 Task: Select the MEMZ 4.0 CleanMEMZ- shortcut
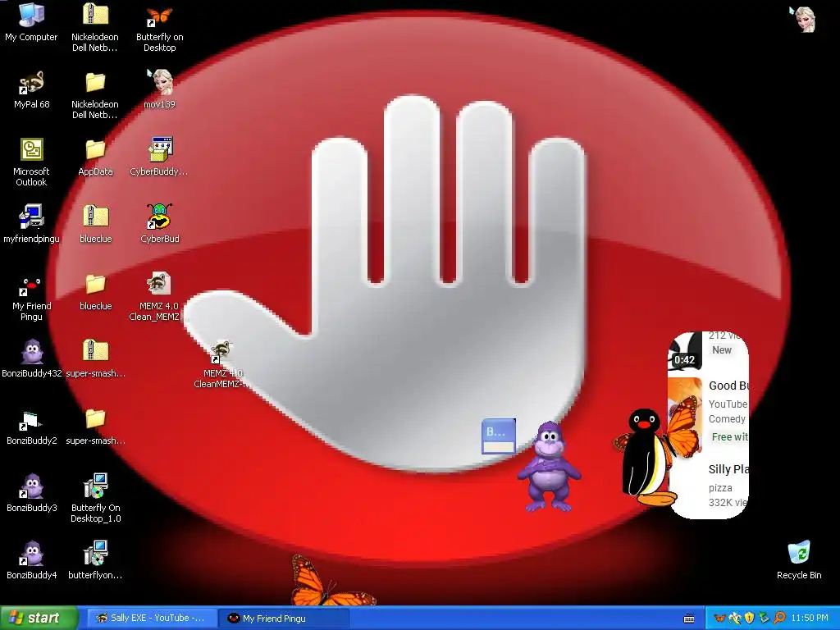[x=221, y=364]
